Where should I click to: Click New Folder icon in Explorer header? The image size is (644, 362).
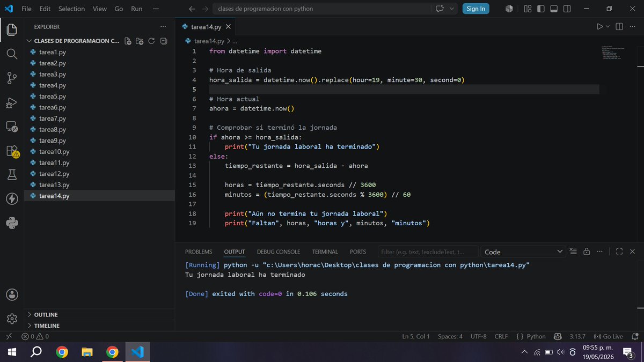(x=140, y=41)
